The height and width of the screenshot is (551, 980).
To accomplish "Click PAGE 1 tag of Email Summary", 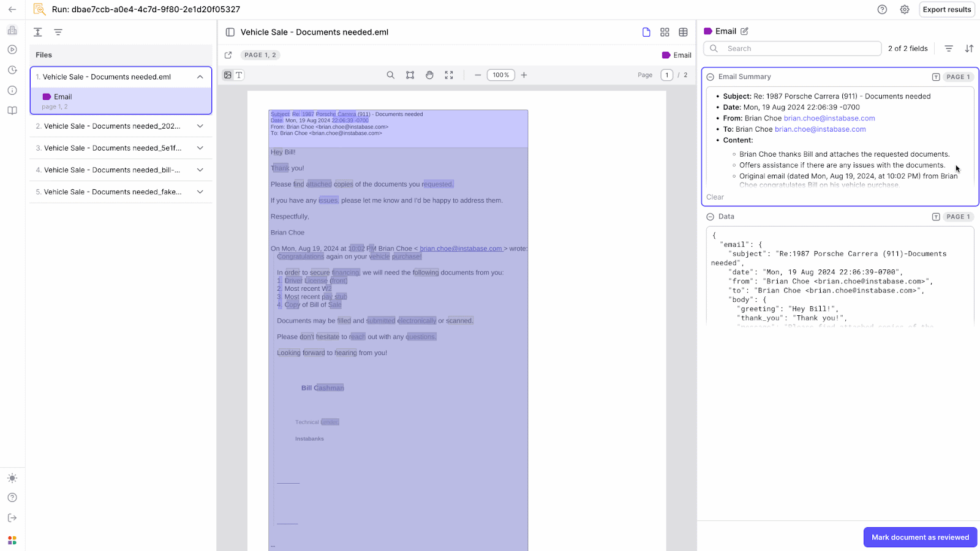I will tap(959, 77).
